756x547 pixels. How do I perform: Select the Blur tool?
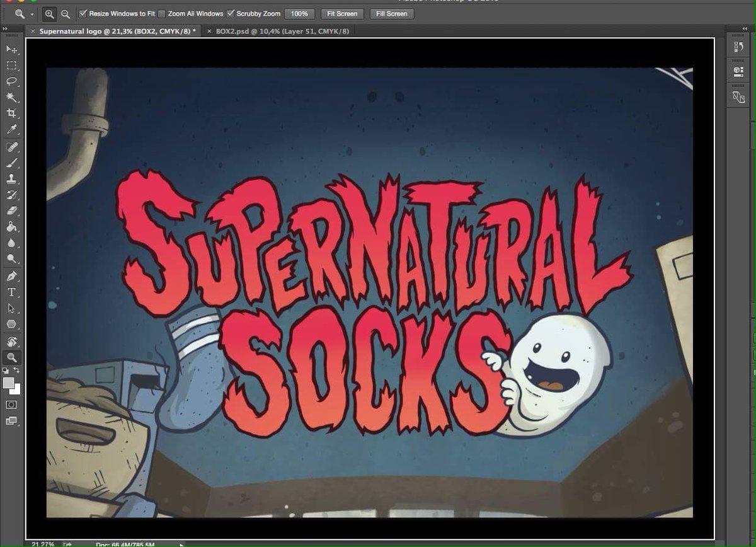(x=11, y=243)
